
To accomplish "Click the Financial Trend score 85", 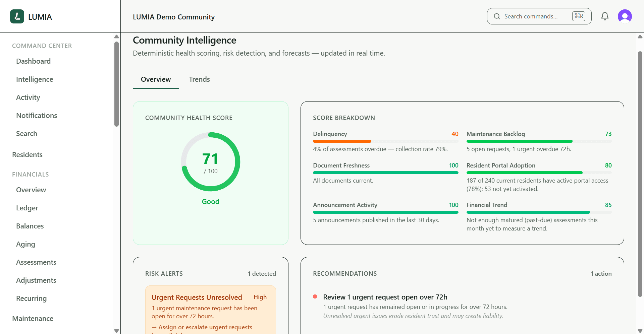I will pos(608,205).
